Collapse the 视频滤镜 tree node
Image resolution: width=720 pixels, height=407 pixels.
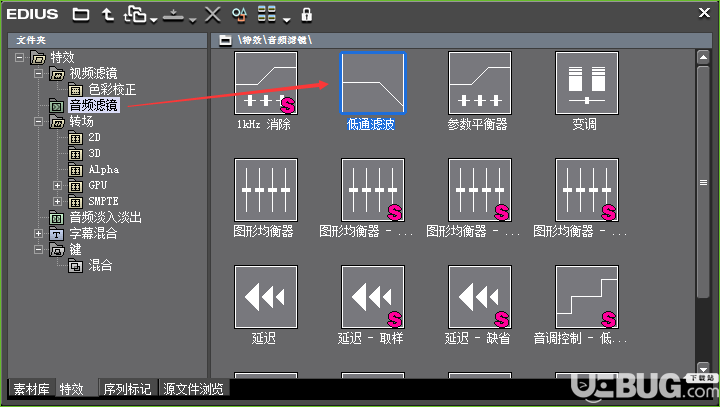coord(39,73)
